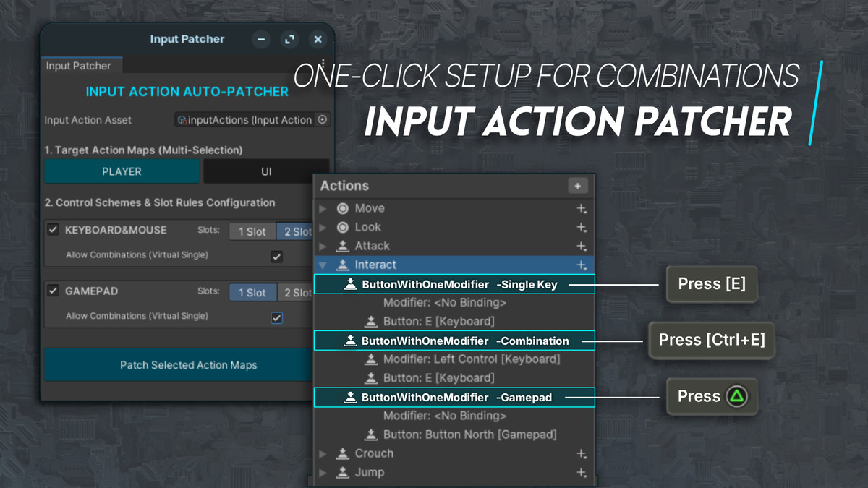Screen dimensions: 868x488
Task: Select 1 Slot for KEYBOARD&MOUSE
Action: pos(252,231)
